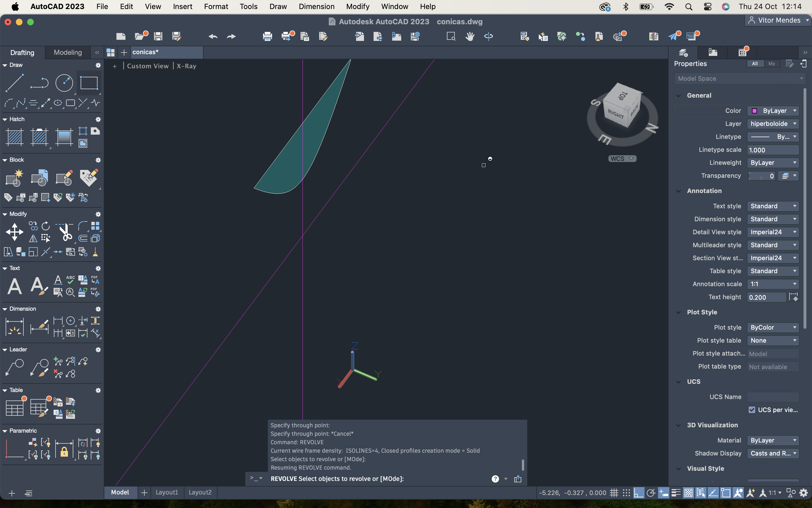This screenshot has width=812, height=508.
Task: Select the Multileader tool
Action: coord(15,367)
